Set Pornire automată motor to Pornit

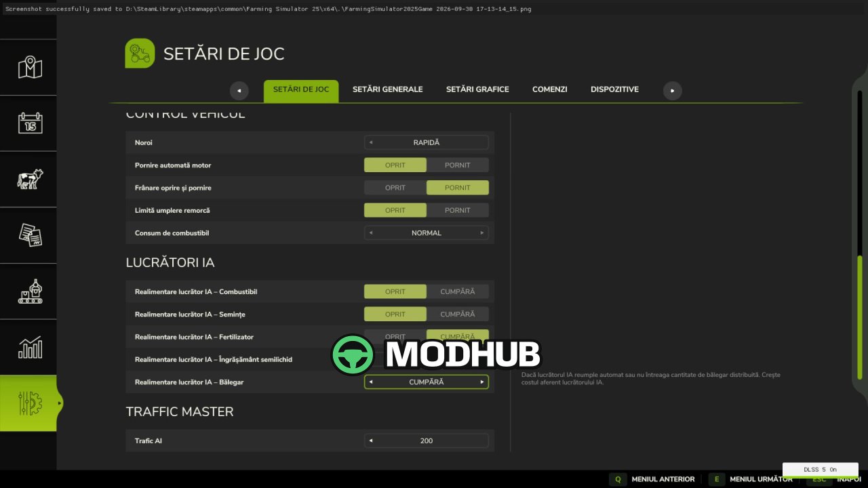[x=458, y=165]
